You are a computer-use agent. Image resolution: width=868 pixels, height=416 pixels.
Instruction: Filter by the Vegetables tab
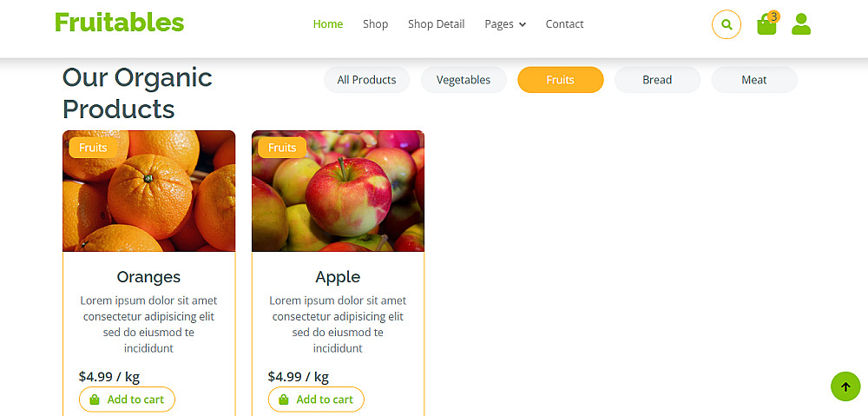coord(464,80)
